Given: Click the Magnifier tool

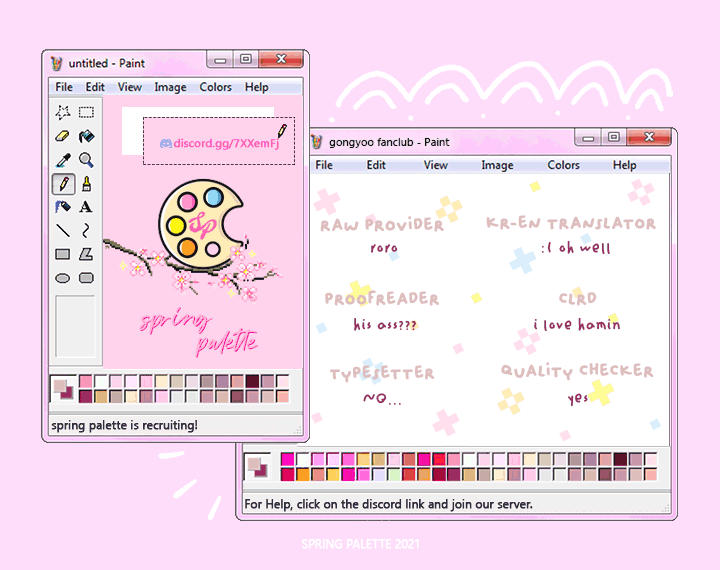Looking at the screenshot, I should coord(87,160).
